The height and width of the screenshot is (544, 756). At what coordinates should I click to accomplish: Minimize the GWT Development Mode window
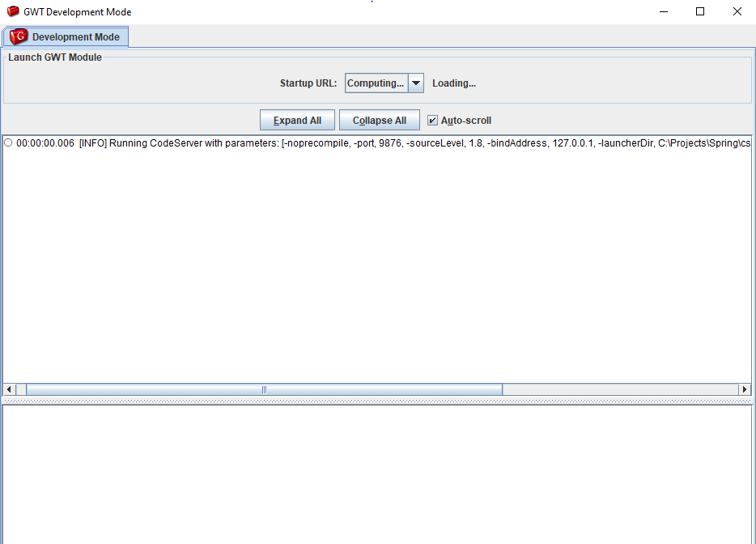pos(663,12)
